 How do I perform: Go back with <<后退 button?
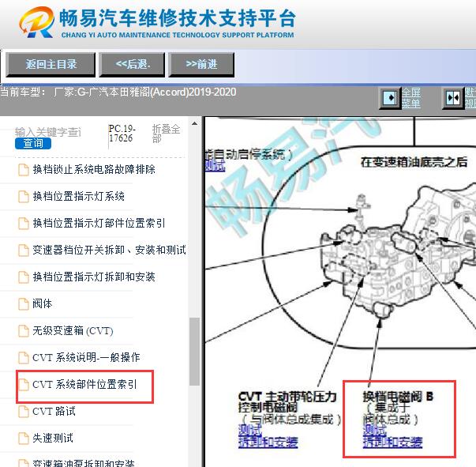[x=132, y=64]
